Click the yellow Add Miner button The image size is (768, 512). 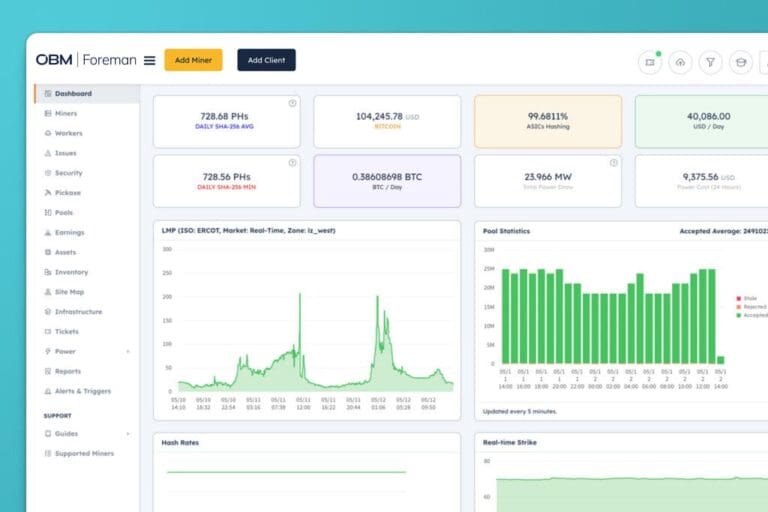coord(193,60)
